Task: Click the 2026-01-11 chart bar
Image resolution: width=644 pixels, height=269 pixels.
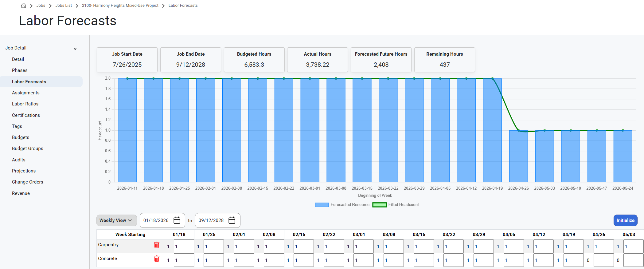Action: (127, 130)
